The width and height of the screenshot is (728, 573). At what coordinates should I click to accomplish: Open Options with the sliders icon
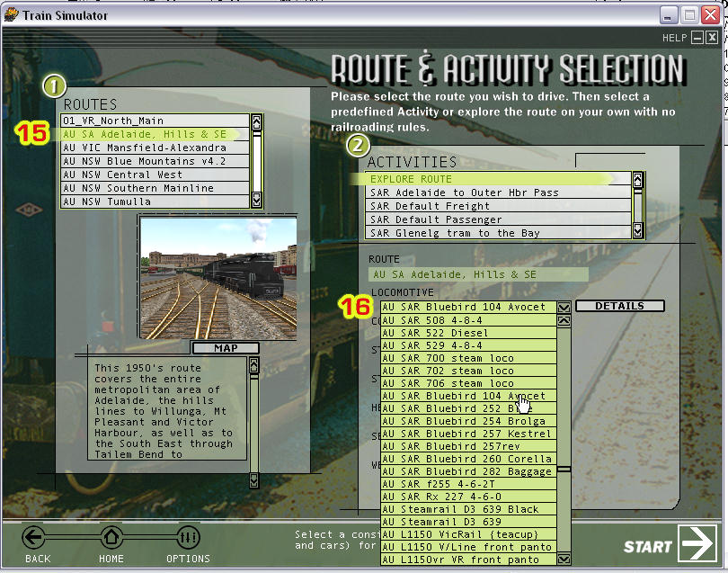click(188, 538)
